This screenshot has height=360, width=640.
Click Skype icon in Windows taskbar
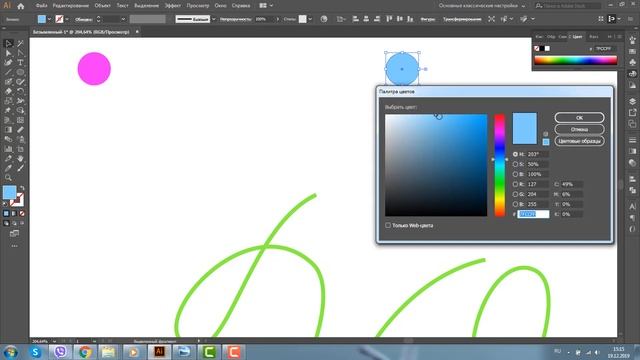click(x=36, y=352)
